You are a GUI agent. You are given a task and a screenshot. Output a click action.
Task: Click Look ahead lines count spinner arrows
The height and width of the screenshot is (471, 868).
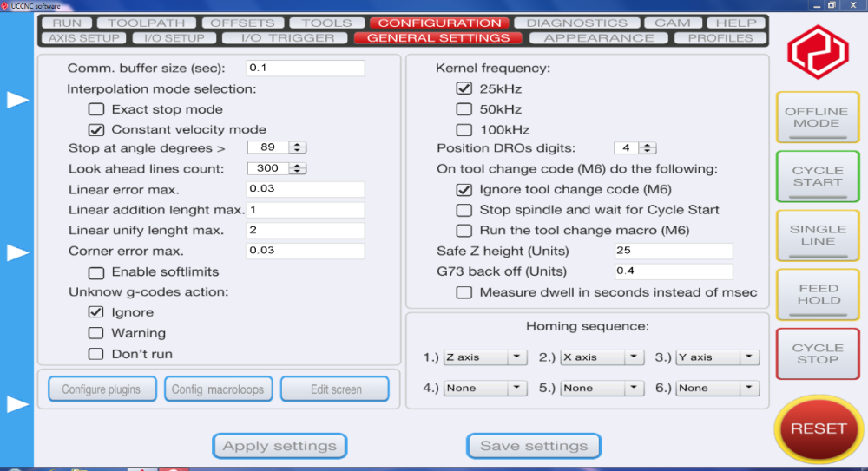(x=297, y=168)
